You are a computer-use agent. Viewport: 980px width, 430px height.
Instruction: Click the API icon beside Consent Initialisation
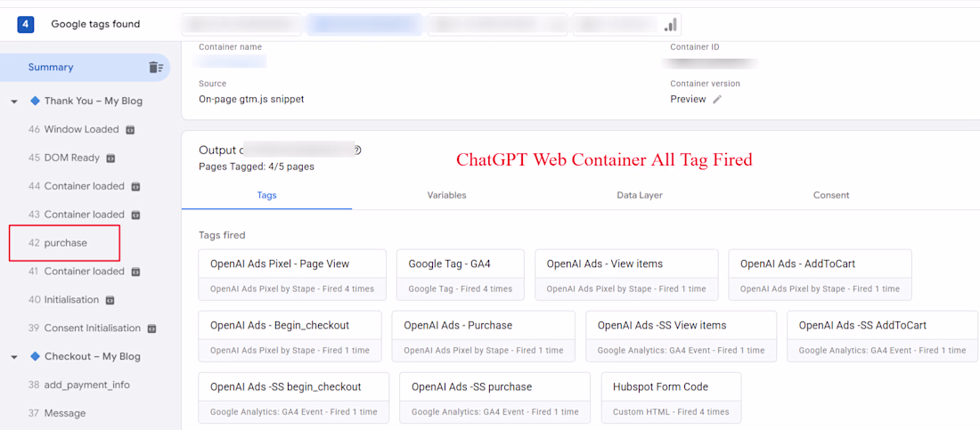151,329
